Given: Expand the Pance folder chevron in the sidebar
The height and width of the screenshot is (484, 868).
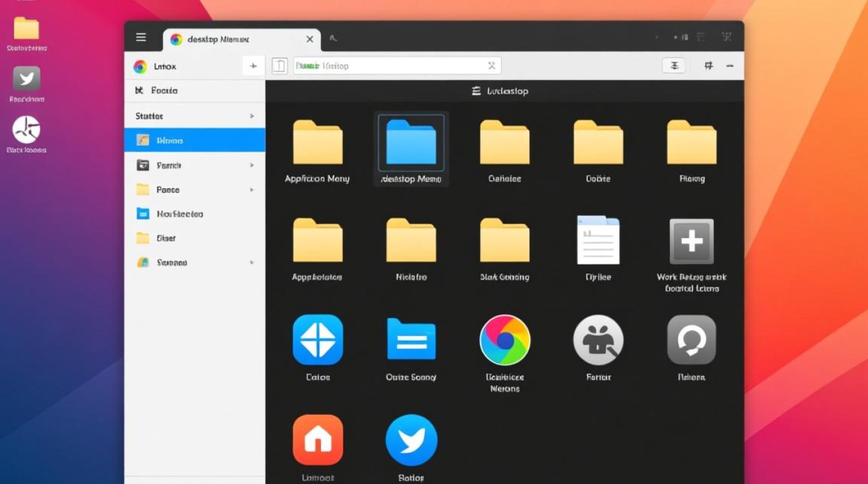Looking at the screenshot, I should pos(253,190).
